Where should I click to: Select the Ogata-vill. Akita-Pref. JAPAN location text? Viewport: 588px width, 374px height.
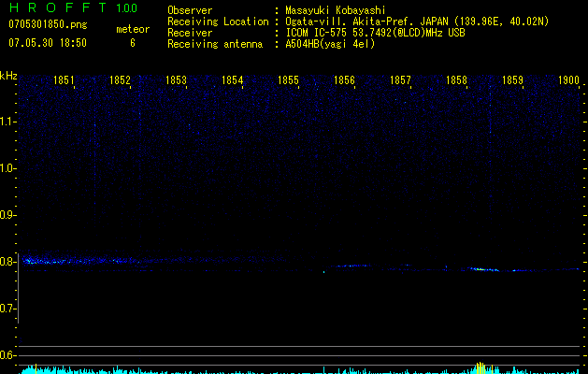pyautogui.click(x=417, y=22)
